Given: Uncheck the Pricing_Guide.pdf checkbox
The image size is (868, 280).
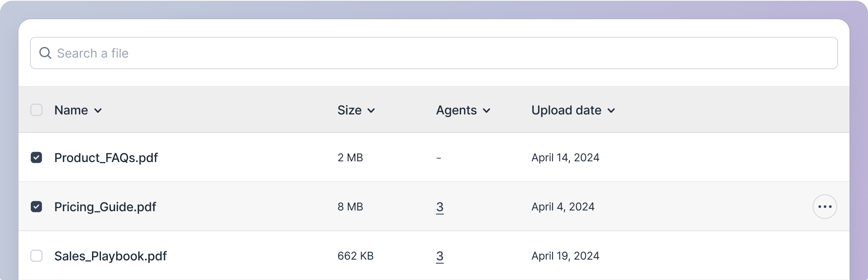Looking at the screenshot, I should point(37,207).
